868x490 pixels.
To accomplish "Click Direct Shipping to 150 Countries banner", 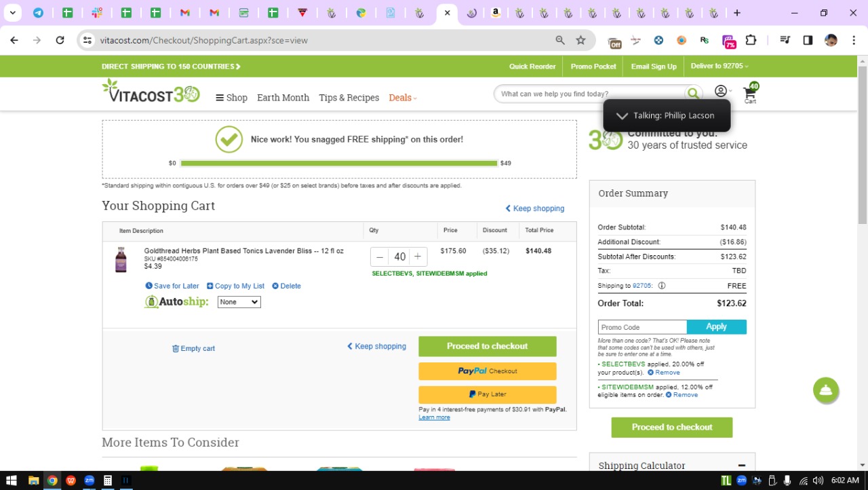I will click(171, 67).
